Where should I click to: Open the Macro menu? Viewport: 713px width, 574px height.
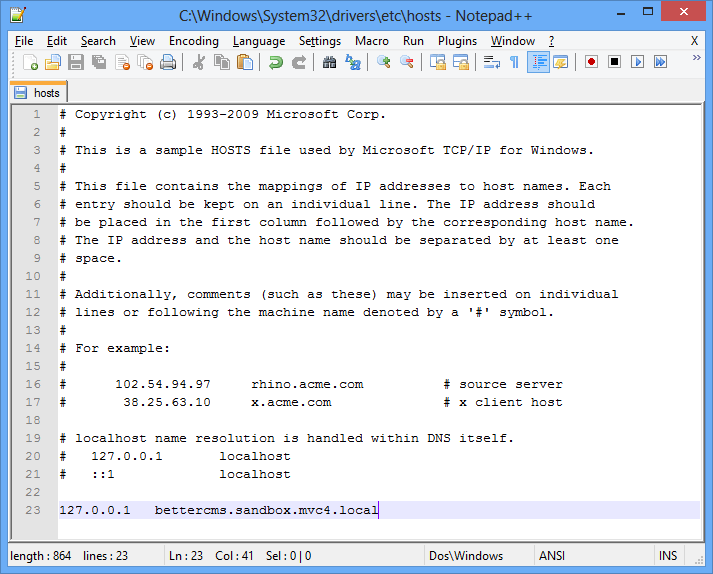click(372, 41)
